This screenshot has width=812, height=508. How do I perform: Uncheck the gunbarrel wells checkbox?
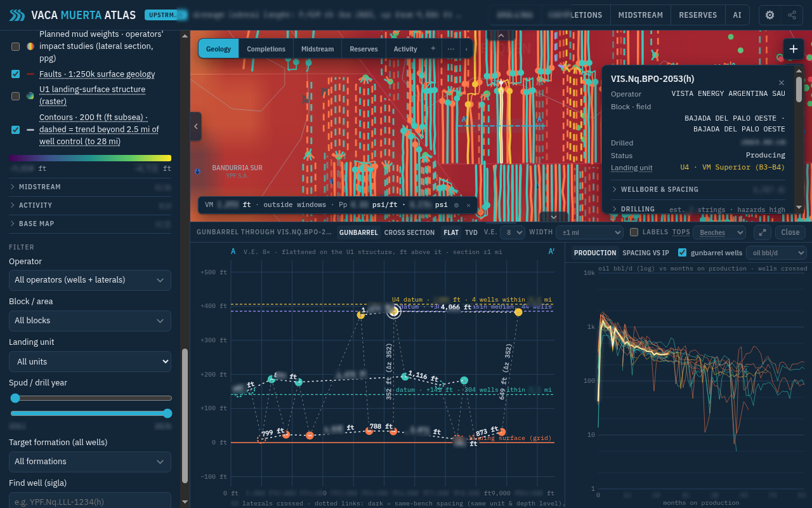(x=683, y=253)
